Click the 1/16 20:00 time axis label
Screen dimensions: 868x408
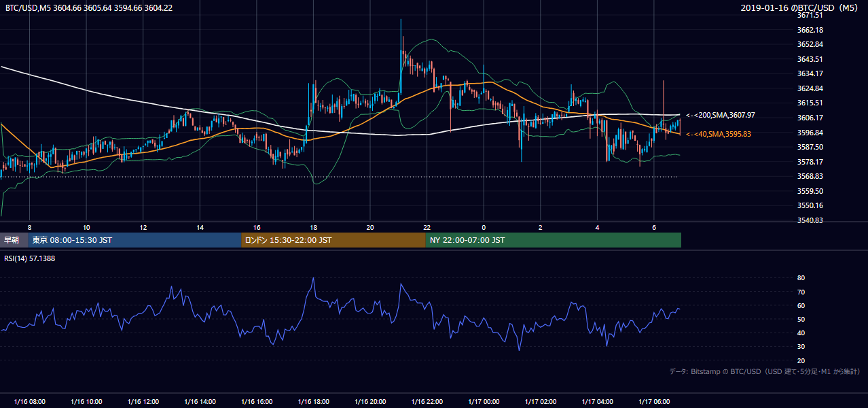[x=370, y=402]
